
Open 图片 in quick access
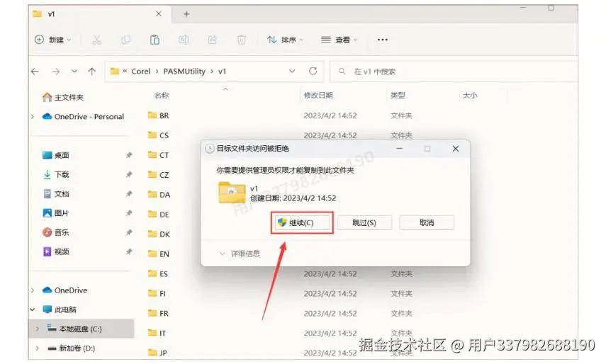(56, 213)
